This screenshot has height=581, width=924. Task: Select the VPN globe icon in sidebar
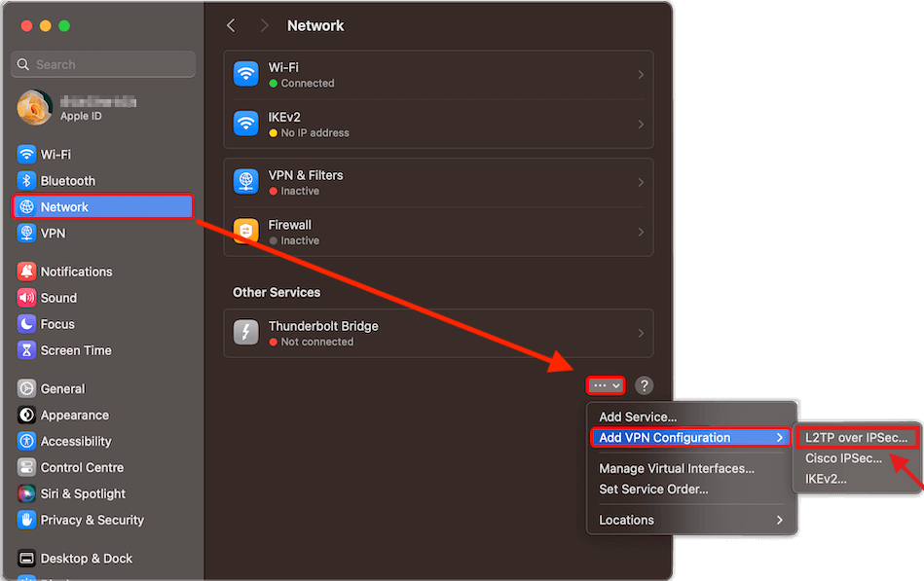(26, 234)
